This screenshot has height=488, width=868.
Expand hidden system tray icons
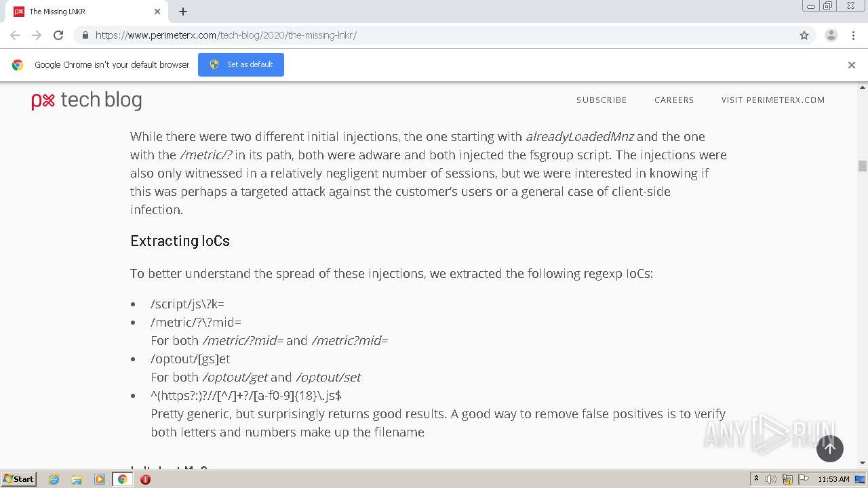pos(756,479)
